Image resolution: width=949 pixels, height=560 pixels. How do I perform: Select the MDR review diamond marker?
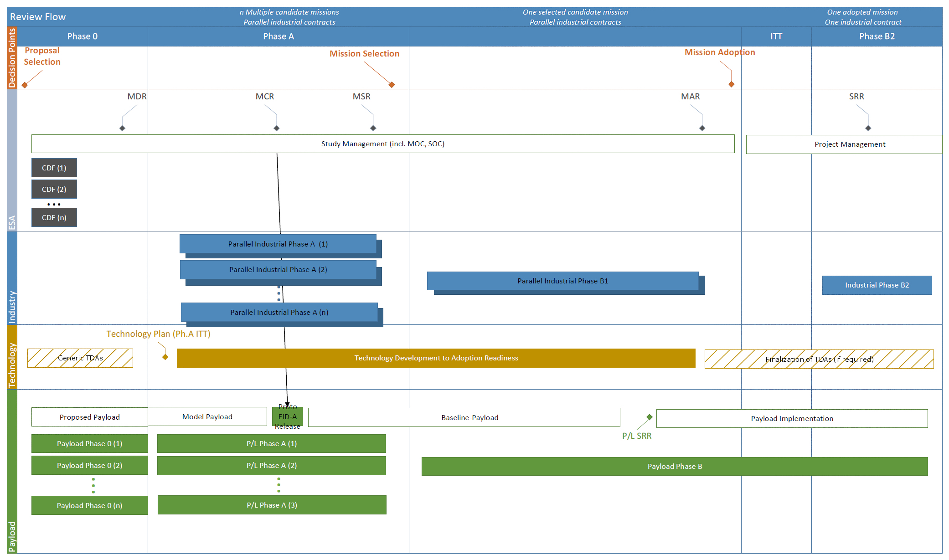122,128
